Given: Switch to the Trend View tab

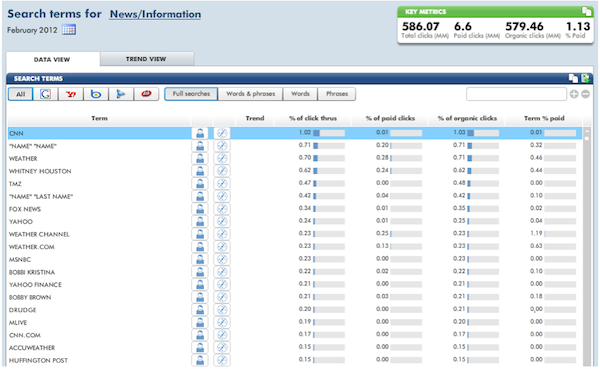Looking at the screenshot, I should click(146, 59).
